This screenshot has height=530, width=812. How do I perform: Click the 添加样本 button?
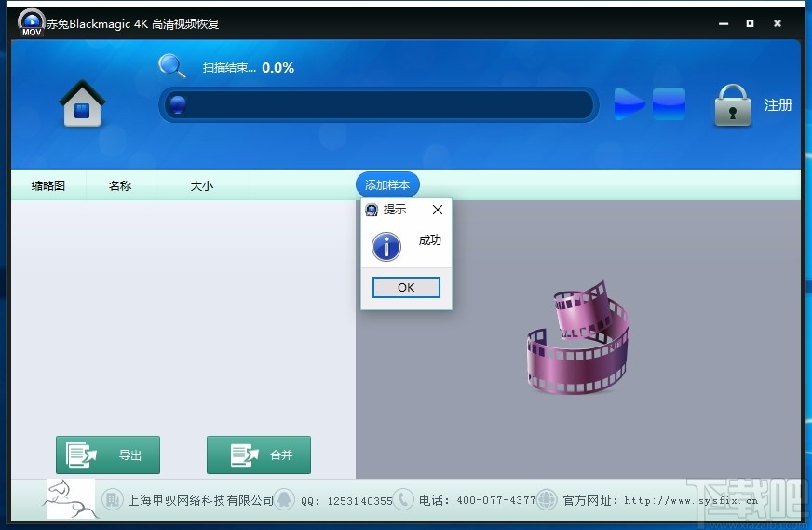click(x=387, y=184)
